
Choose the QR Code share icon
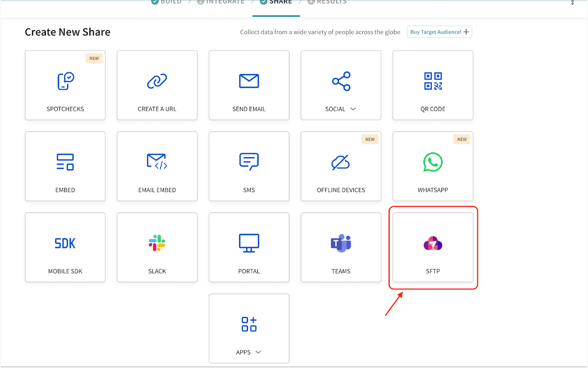pyautogui.click(x=433, y=81)
